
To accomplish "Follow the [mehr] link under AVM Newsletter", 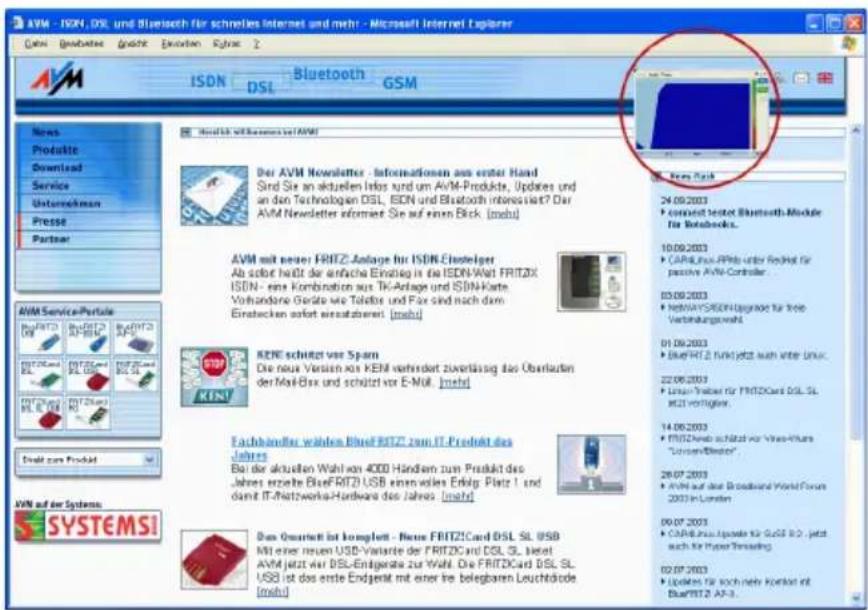I will (503, 214).
